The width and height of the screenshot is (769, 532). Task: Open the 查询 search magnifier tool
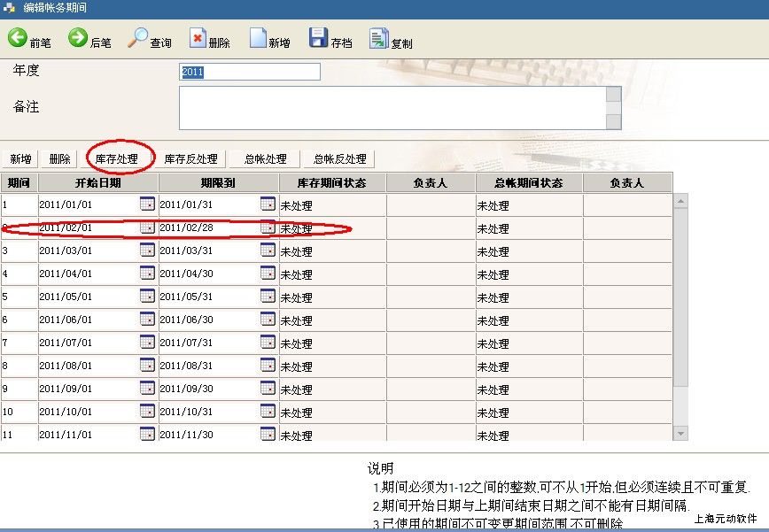tap(139, 38)
